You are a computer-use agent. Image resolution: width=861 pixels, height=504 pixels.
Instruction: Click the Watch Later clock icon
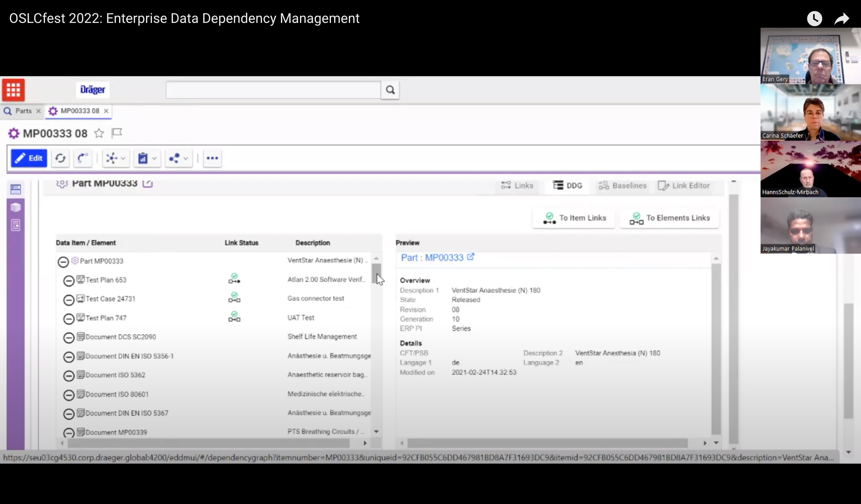[x=814, y=18]
